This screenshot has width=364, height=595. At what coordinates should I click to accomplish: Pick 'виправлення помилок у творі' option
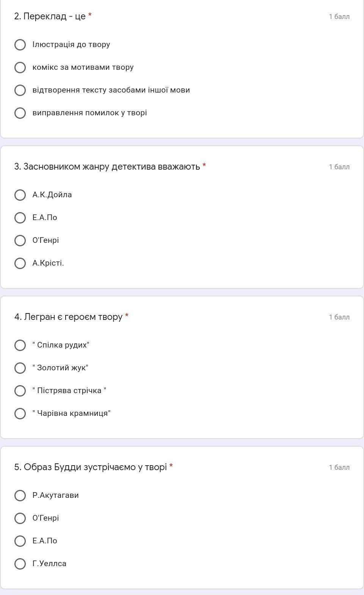pos(20,113)
